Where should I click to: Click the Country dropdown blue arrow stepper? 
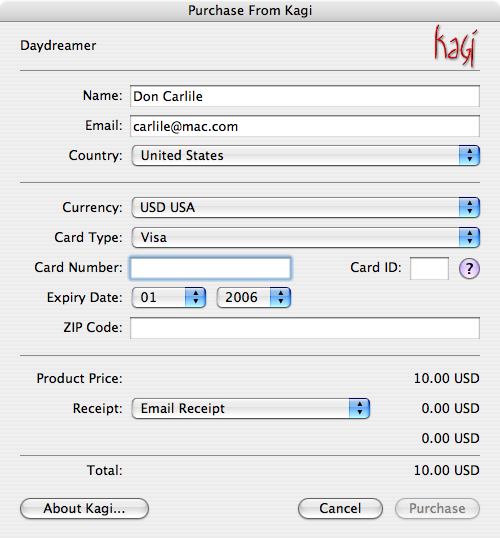tap(469, 155)
